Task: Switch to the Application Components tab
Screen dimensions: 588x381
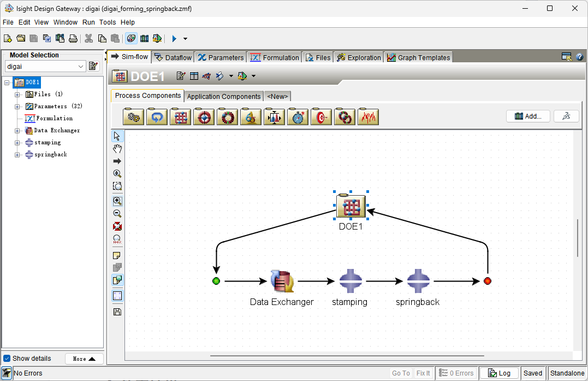Action: point(224,96)
